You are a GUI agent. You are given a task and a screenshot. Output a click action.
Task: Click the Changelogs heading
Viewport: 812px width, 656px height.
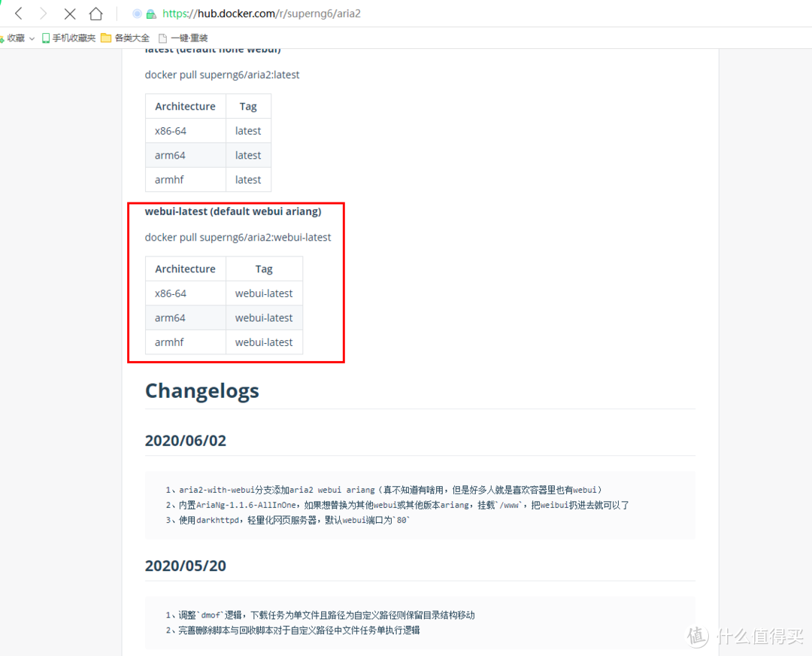(202, 392)
